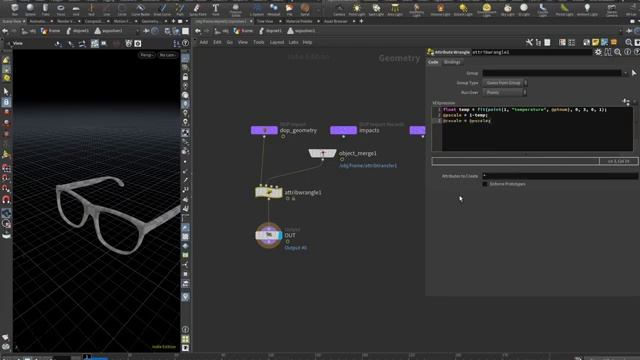The width and height of the screenshot is (640, 360).
Task: Open the No cam dropdown in viewport
Action: (x=167, y=55)
